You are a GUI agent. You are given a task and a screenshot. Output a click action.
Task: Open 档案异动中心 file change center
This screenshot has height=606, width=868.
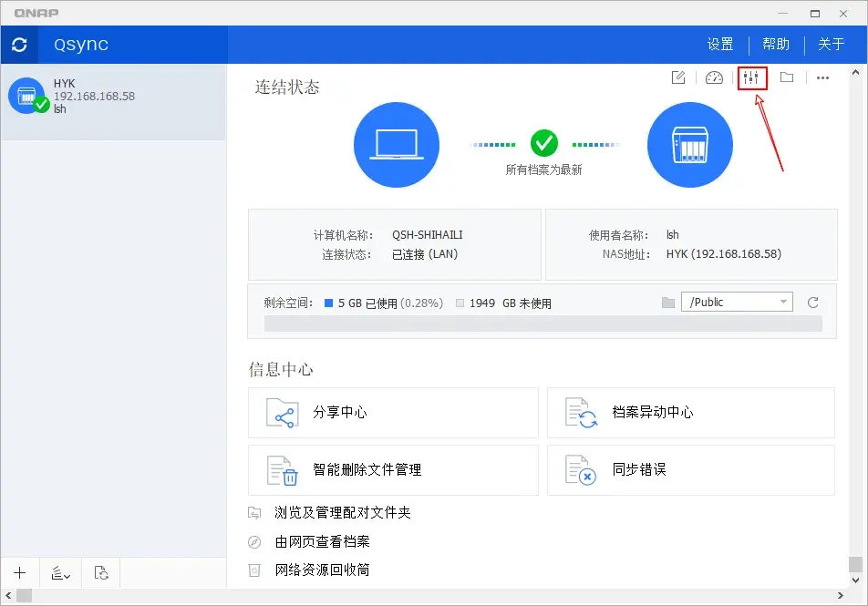(x=690, y=413)
